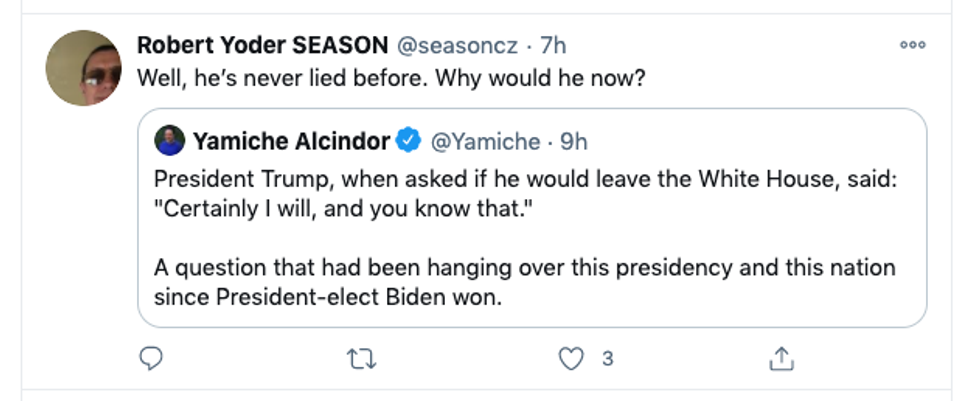
Task: Click the blue verified badge beside Yamiche Alcindor
Action: (408, 142)
